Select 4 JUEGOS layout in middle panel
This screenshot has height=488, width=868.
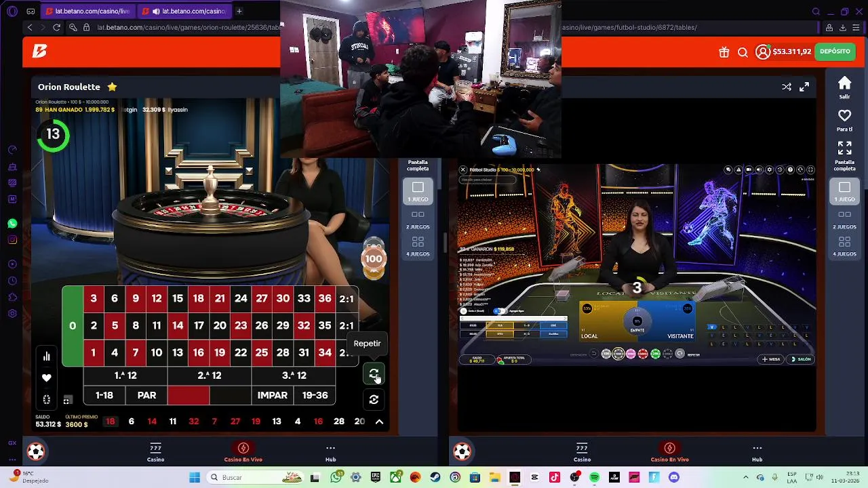click(x=418, y=246)
